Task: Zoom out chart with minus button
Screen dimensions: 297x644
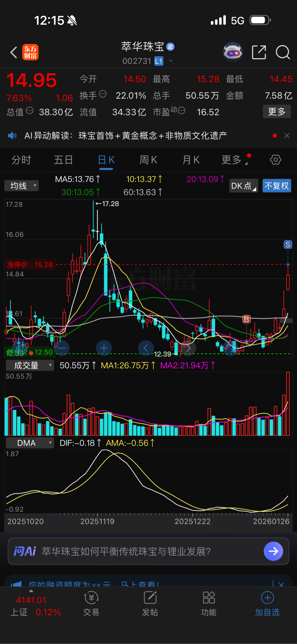Action: 61,348
